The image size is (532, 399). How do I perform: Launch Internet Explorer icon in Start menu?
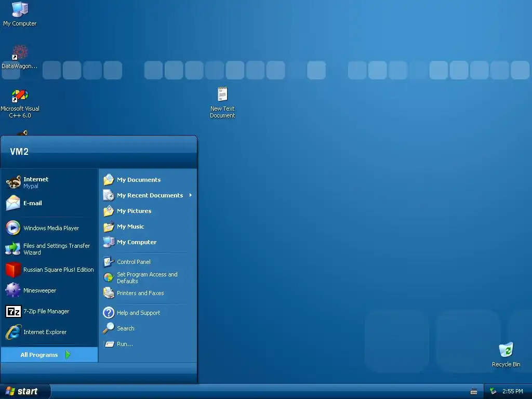coord(13,332)
